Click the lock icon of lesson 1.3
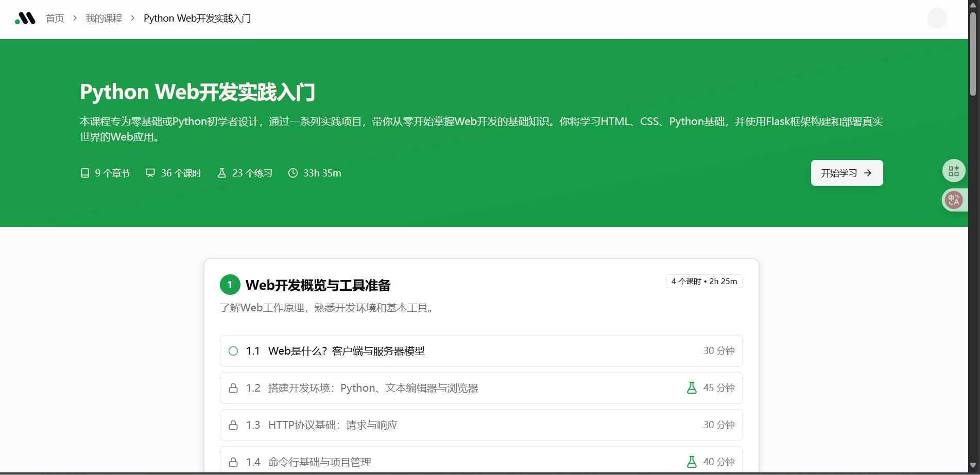 click(x=233, y=425)
